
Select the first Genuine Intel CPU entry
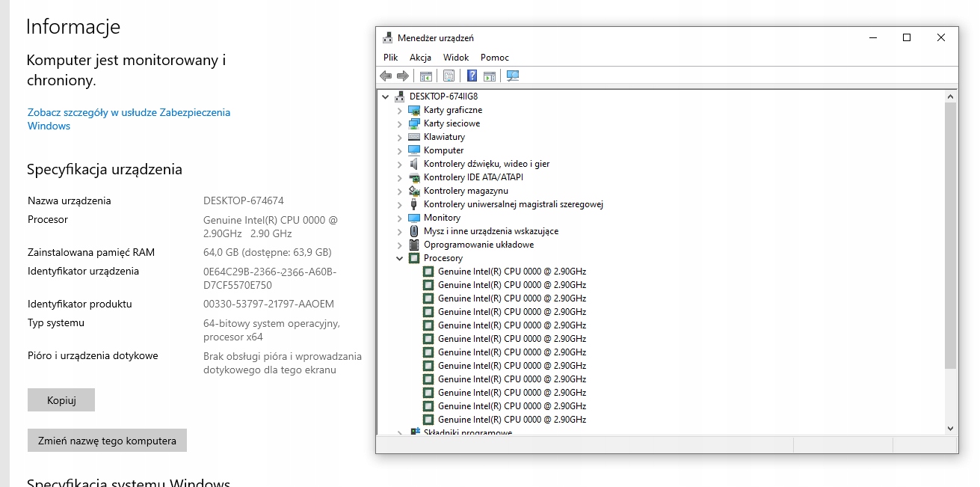[511, 272]
